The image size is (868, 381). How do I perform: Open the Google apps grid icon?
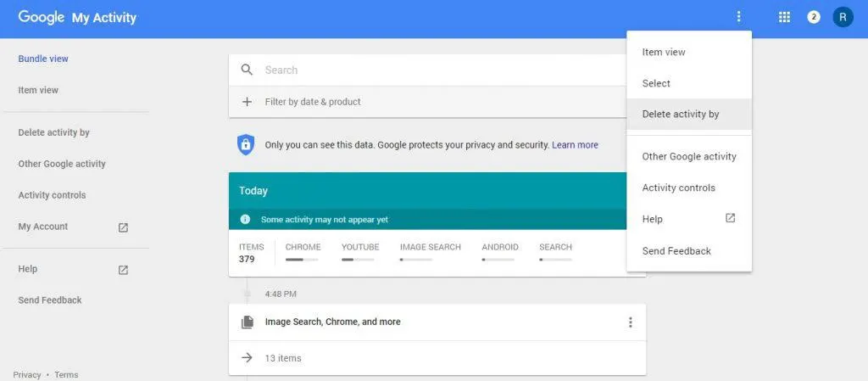784,17
